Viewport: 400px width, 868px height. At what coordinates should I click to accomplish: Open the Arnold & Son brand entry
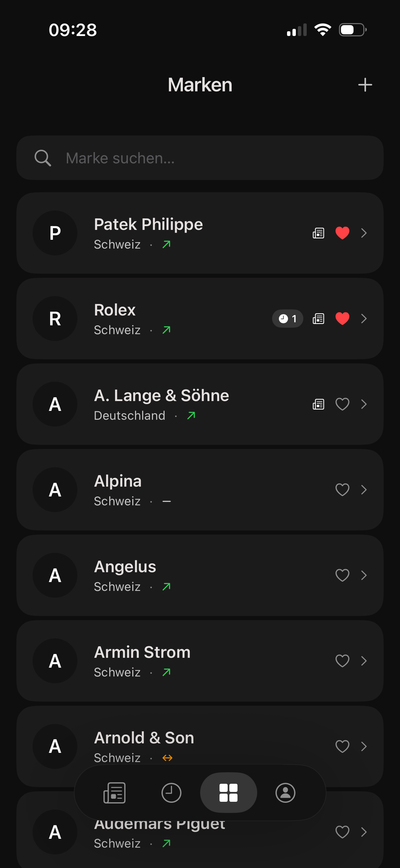144,738
